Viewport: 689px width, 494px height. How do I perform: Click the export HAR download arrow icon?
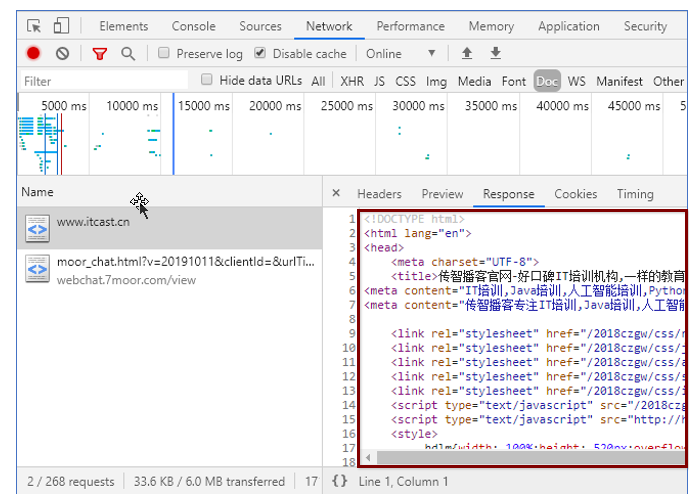(495, 54)
